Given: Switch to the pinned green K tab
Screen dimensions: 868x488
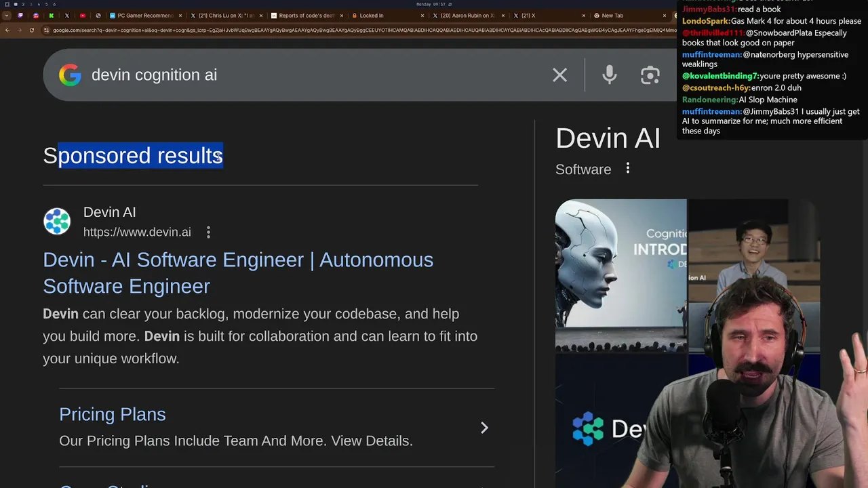Looking at the screenshot, I should 52,16.
